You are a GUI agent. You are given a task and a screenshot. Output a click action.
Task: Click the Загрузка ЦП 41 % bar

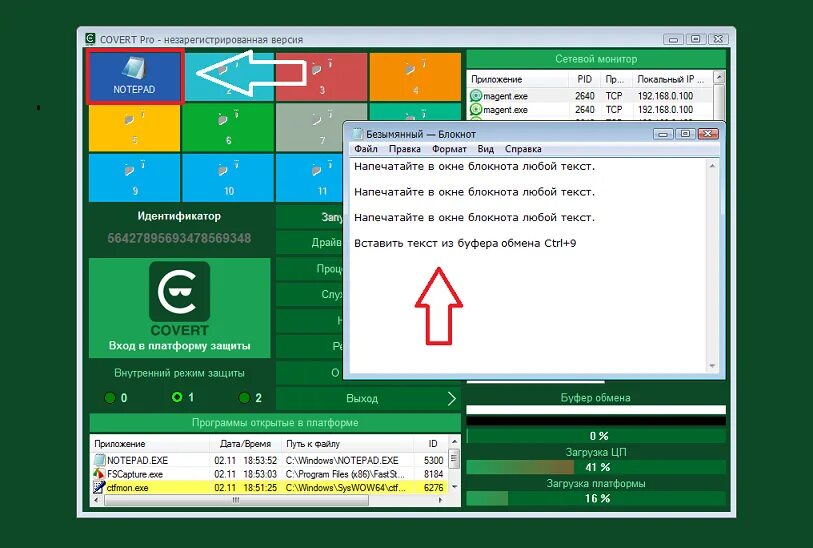point(596,467)
